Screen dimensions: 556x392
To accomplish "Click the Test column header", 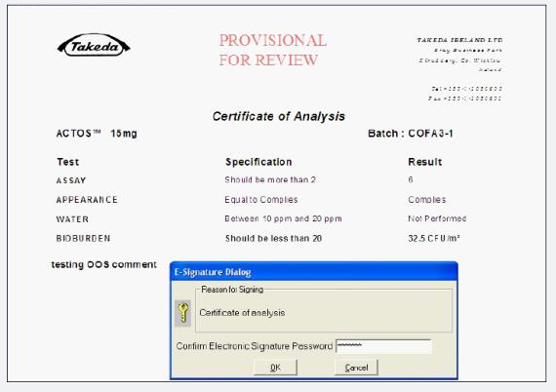I will [67, 162].
